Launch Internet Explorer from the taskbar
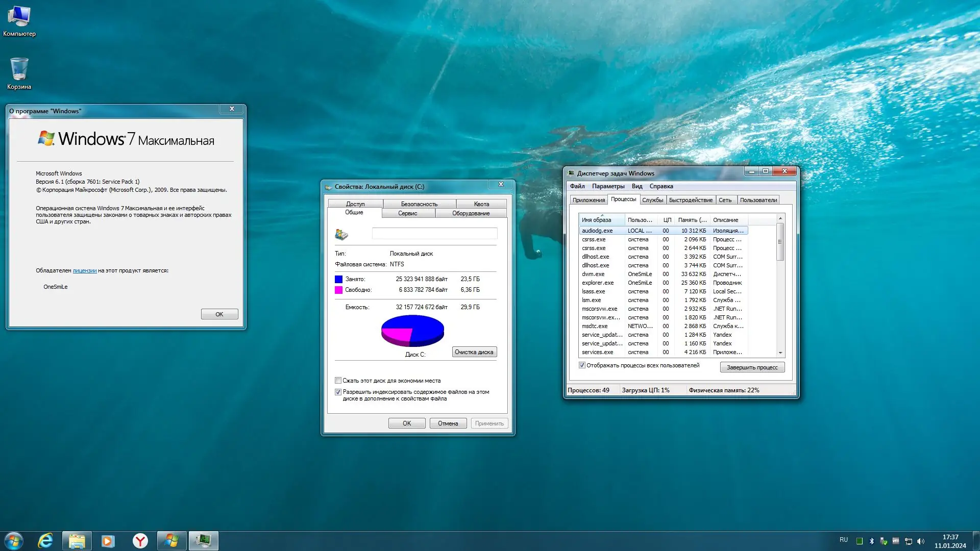 (x=45, y=541)
